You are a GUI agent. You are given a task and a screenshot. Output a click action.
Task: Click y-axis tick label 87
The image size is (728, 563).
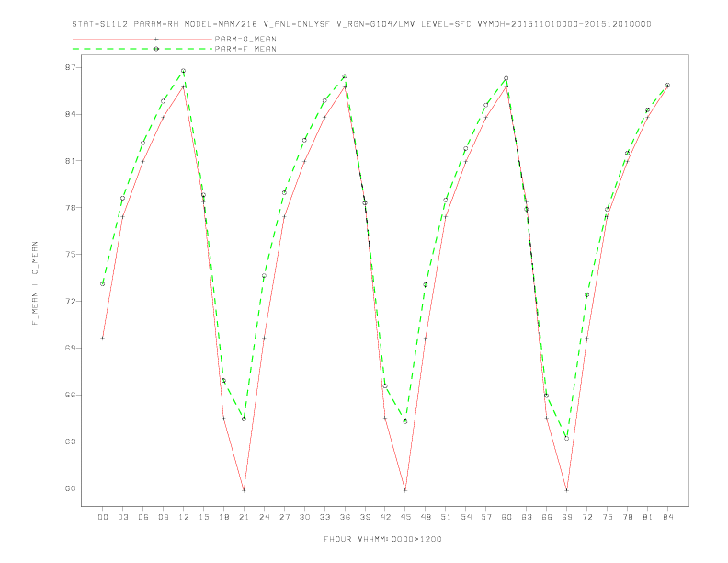[71, 67]
